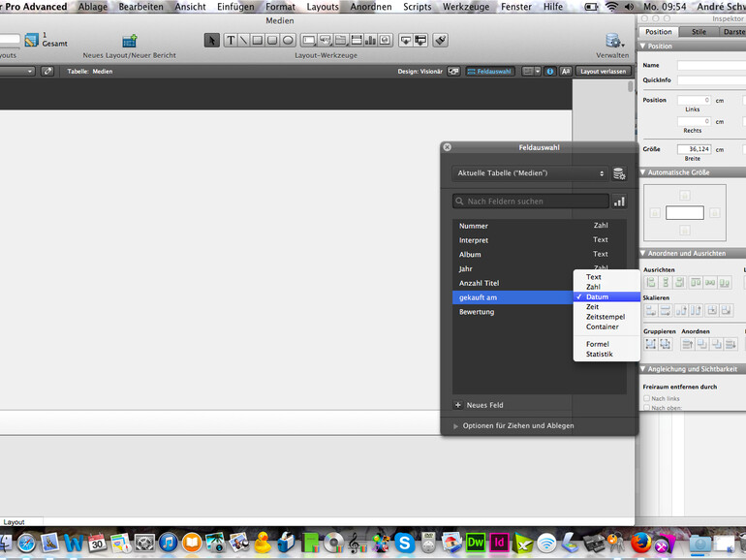Select the Line tool

click(243, 41)
